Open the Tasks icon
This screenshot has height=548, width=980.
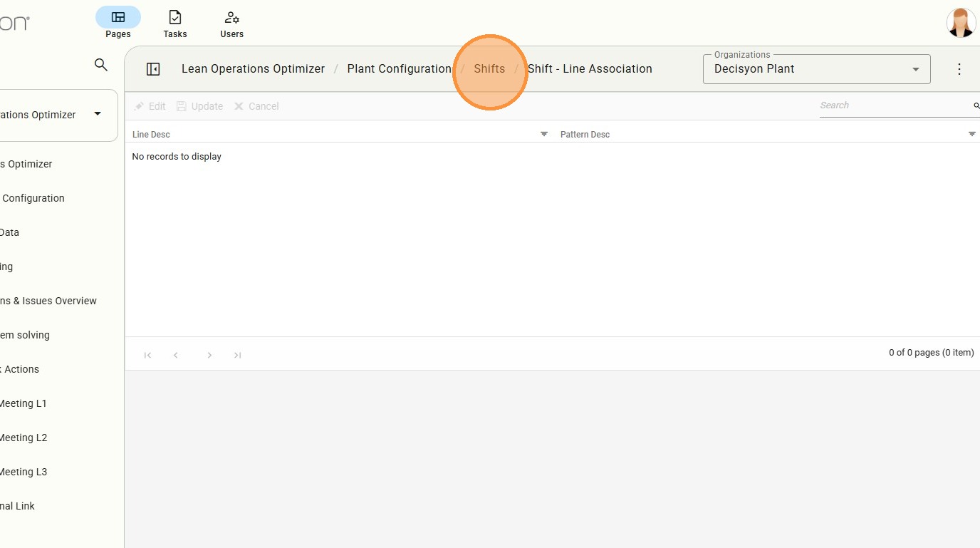pos(174,18)
